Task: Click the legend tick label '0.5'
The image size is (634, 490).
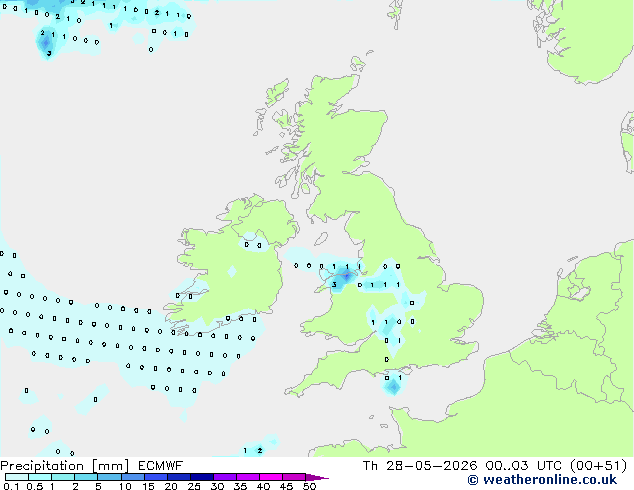Action: pos(35,486)
